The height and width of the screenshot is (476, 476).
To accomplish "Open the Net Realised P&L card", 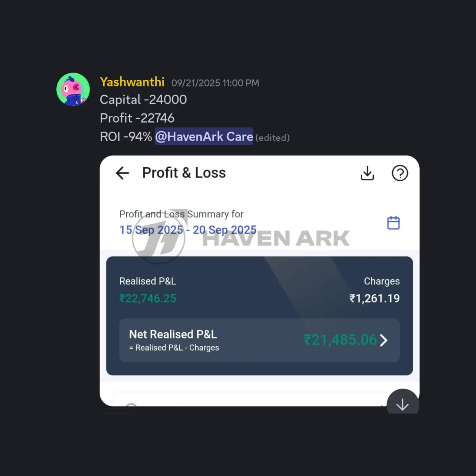I will [x=259, y=340].
